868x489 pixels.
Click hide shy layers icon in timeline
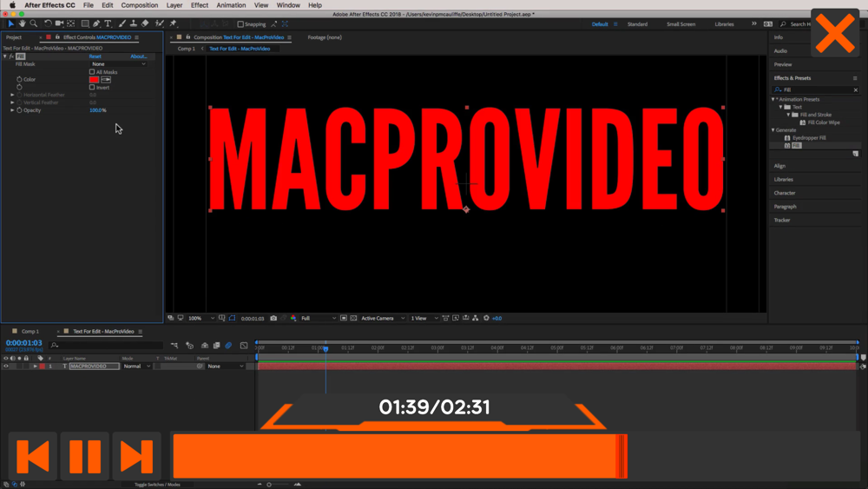coord(205,346)
